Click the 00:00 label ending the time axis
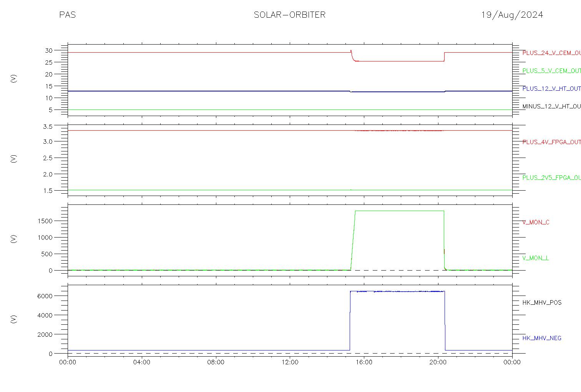This screenshot has height=392, width=581. point(512,362)
